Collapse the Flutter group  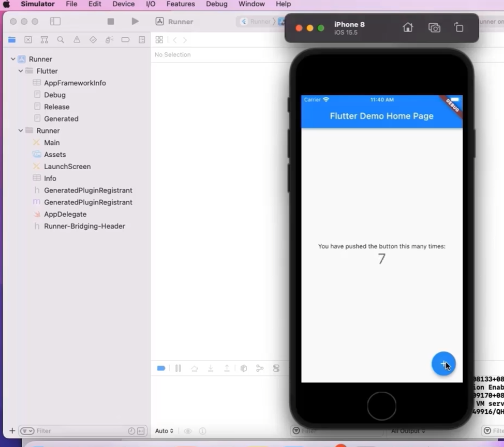21,71
